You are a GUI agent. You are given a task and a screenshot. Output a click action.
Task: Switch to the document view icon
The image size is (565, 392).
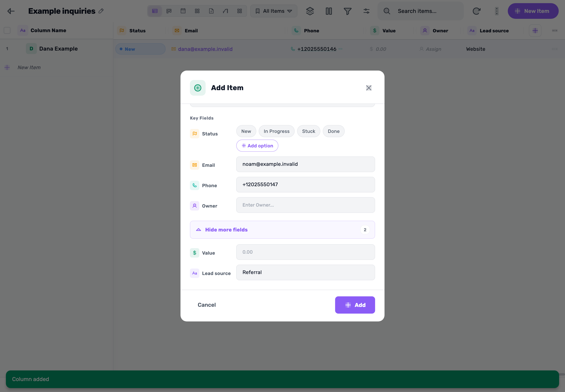click(x=211, y=11)
